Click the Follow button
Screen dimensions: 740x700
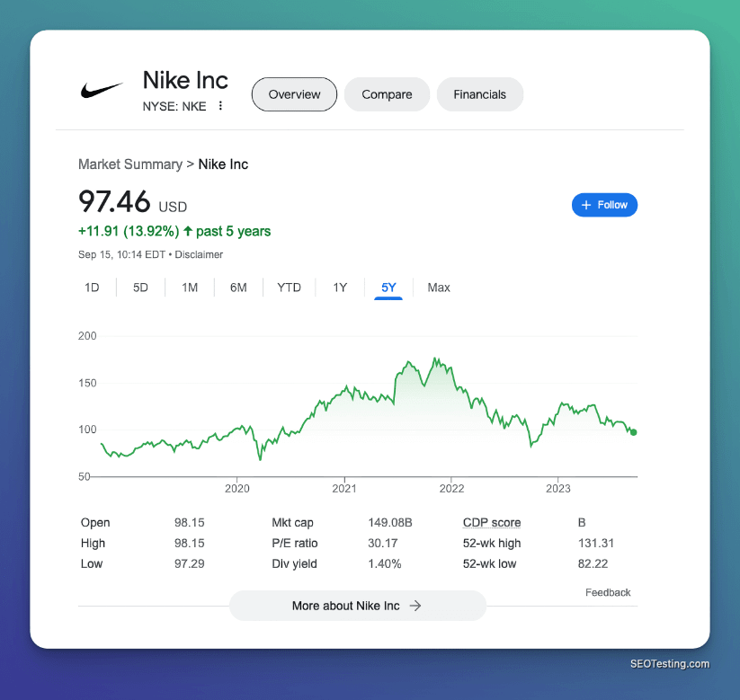pyautogui.click(x=604, y=205)
